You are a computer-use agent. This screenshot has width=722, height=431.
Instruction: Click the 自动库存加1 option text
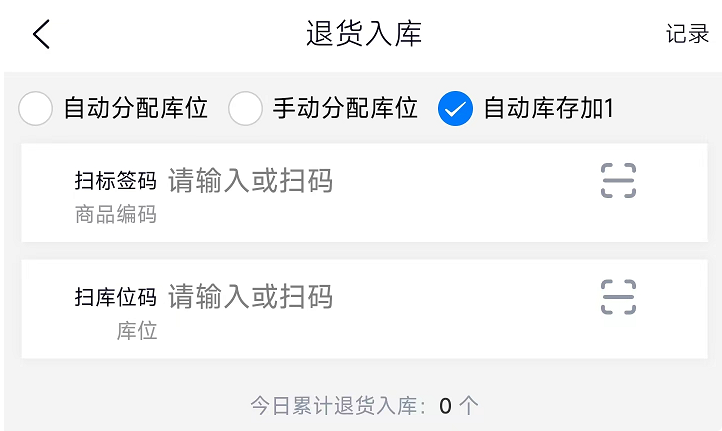[x=548, y=108]
